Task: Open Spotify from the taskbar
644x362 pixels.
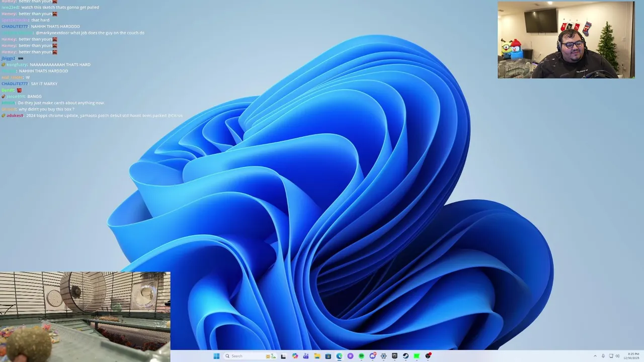Action: (x=361, y=356)
